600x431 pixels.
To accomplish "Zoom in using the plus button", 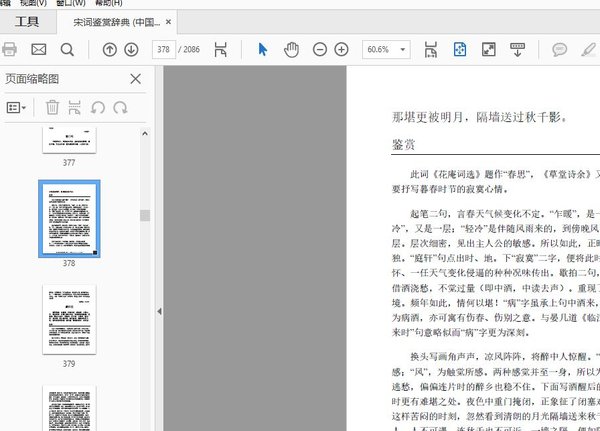I will click(x=342, y=49).
